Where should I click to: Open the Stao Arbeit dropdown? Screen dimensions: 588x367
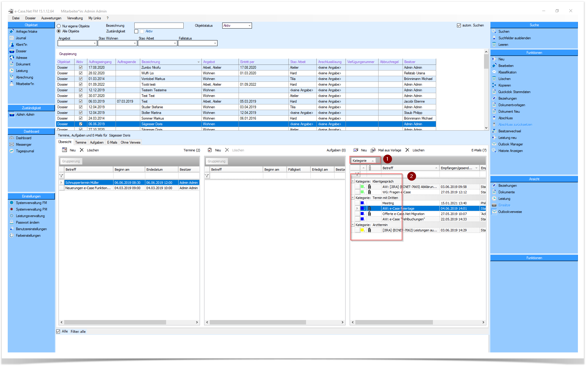pyautogui.click(x=175, y=43)
